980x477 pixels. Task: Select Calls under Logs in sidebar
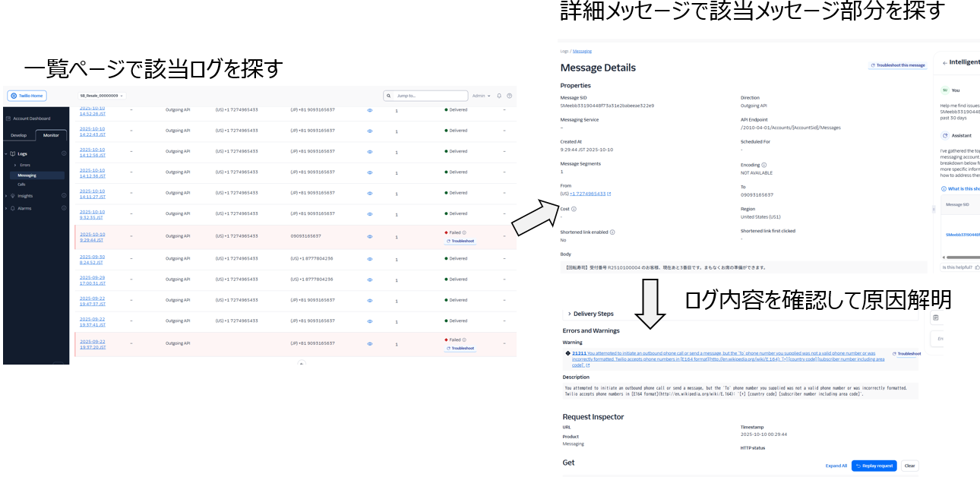pos(21,184)
